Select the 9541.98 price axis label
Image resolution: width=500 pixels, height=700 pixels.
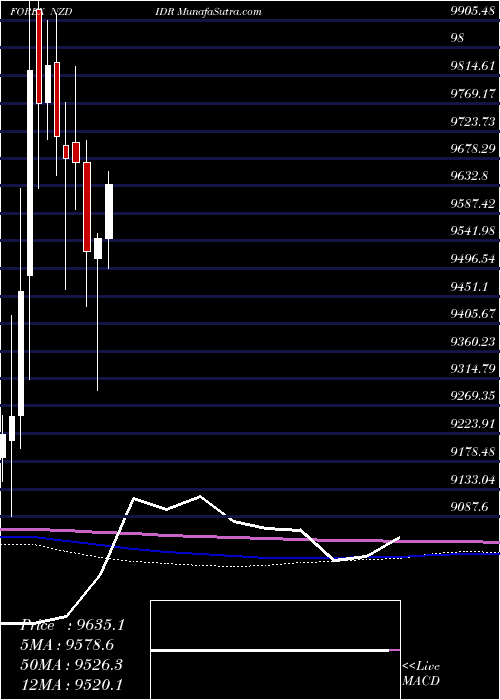pos(473,230)
